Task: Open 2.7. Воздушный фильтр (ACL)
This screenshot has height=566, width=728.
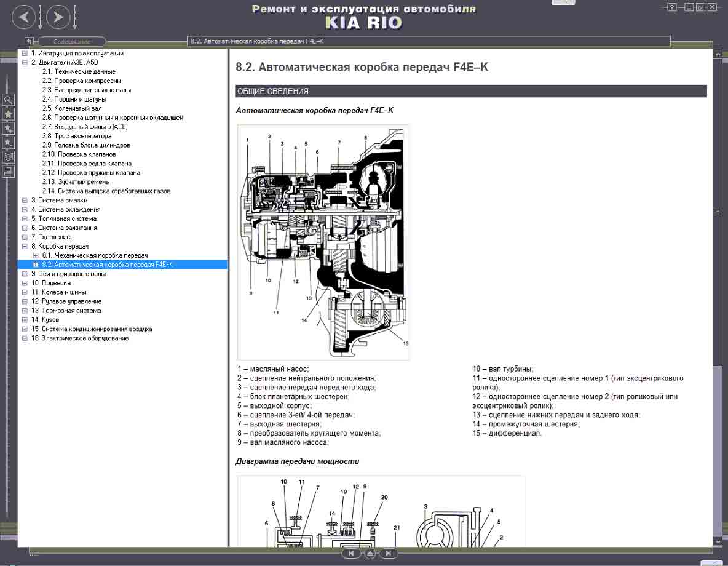Action: (x=85, y=127)
